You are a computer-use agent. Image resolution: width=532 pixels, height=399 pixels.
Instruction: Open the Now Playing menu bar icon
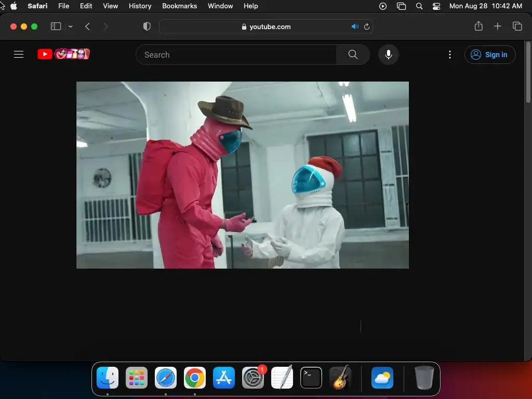pyautogui.click(x=383, y=6)
